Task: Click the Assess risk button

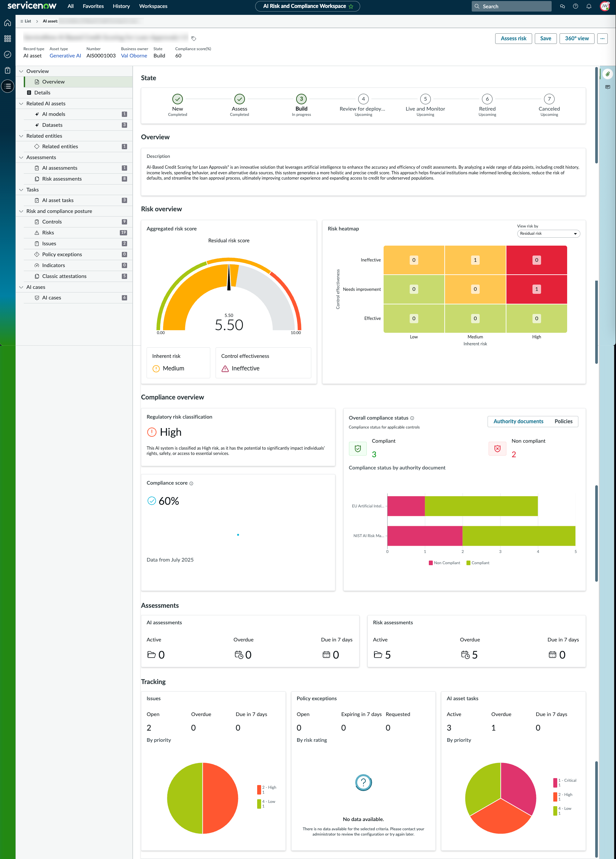Action: pos(513,38)
